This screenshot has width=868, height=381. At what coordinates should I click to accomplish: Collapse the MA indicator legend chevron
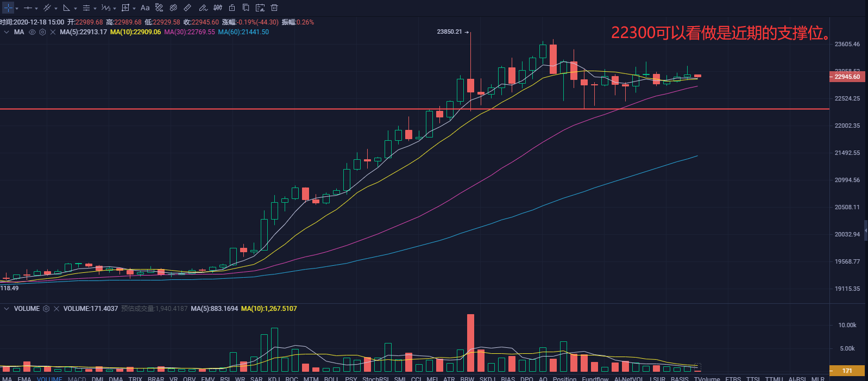point(7,32)
